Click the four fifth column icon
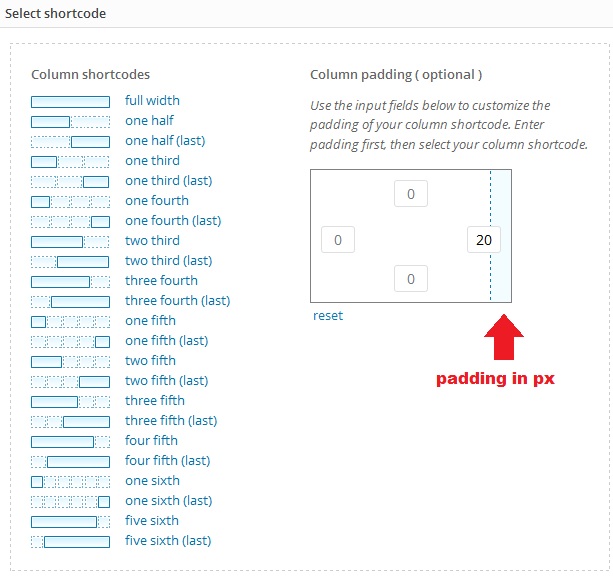 coord(70,441)
